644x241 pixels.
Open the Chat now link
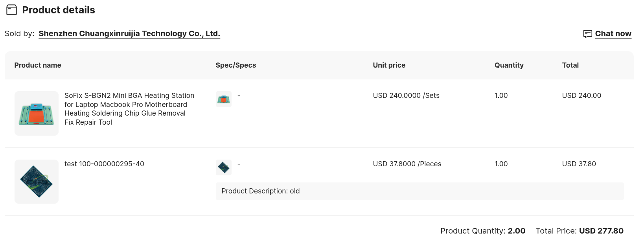[613, 34]
